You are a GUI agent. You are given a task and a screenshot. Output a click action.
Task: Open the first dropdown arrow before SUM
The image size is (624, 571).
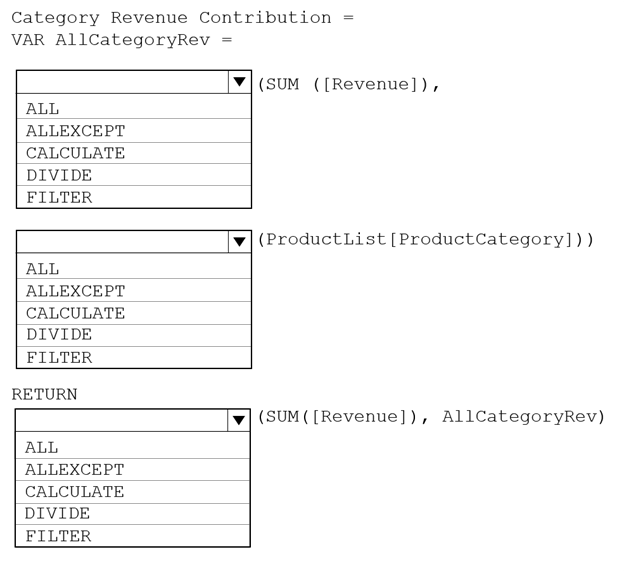240,82
